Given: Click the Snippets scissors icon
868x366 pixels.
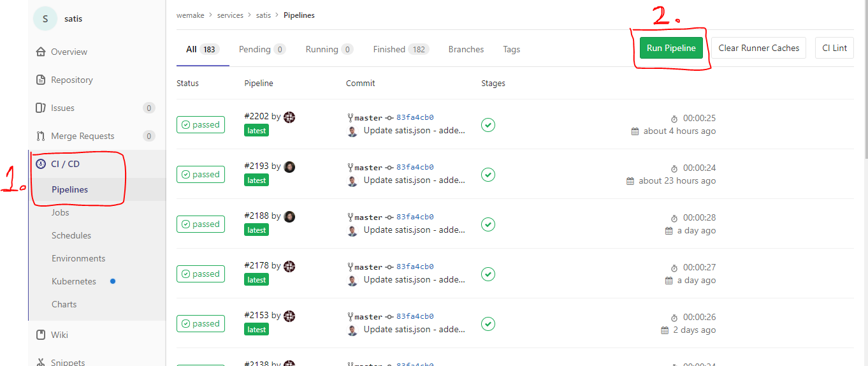Looking at the screenshot, I should [x=41, y=362].
